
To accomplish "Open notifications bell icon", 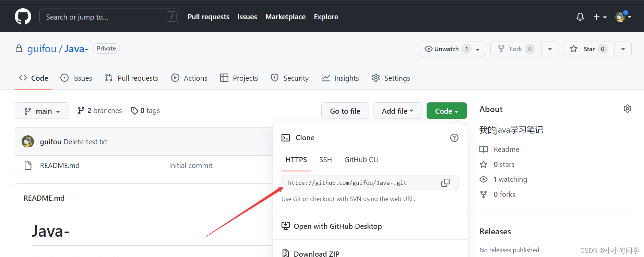I will [580, 17].
